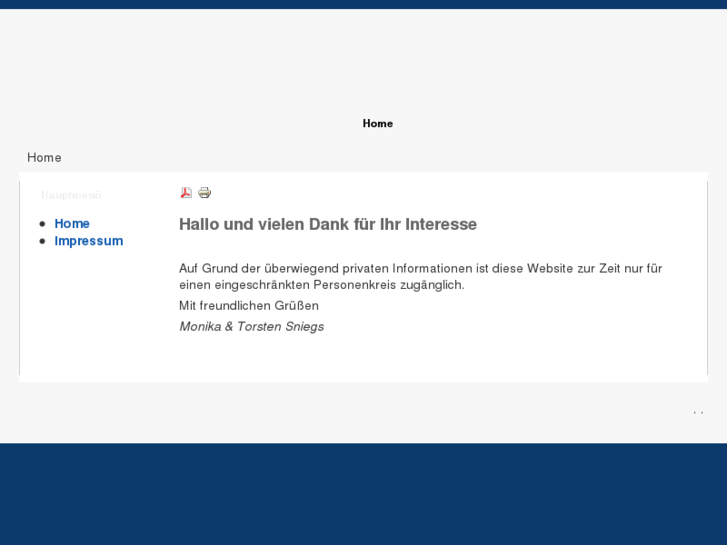
Task: Click the line starting 'Auf Grund der überwiegend'
Action: pyautogui.click(x=420, y=268)
